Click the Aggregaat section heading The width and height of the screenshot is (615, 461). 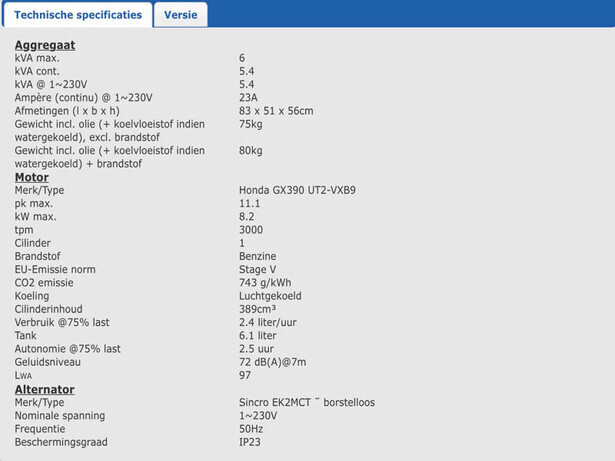(45, 45)
